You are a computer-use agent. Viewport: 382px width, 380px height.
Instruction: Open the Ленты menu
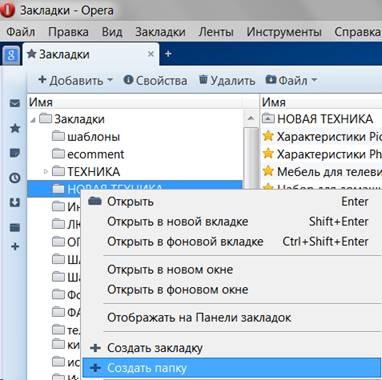coord(216,32)
